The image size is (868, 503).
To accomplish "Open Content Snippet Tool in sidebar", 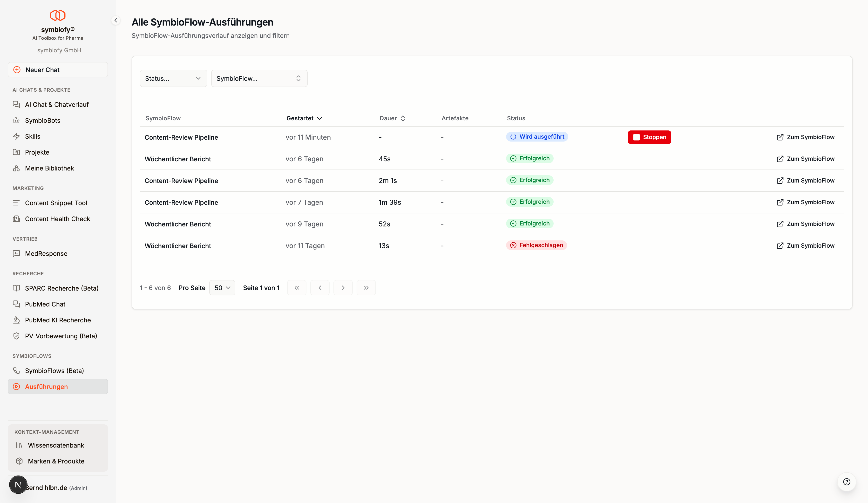I will click(58, 203).
